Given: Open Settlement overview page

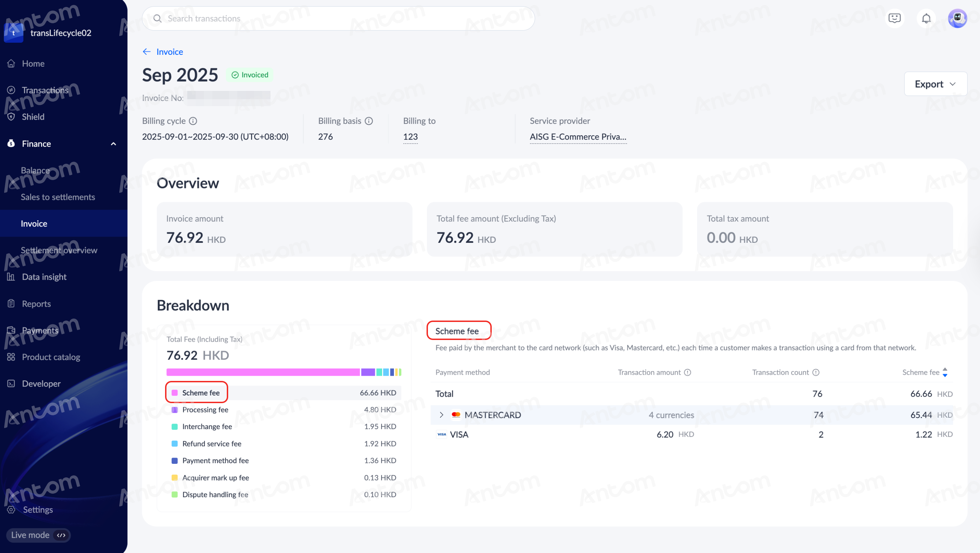Looking at the screenshot, I should 59,250.
